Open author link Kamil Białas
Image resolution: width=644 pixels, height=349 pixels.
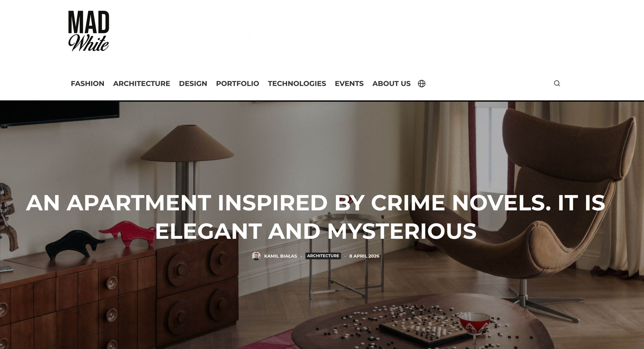point(280,256)
